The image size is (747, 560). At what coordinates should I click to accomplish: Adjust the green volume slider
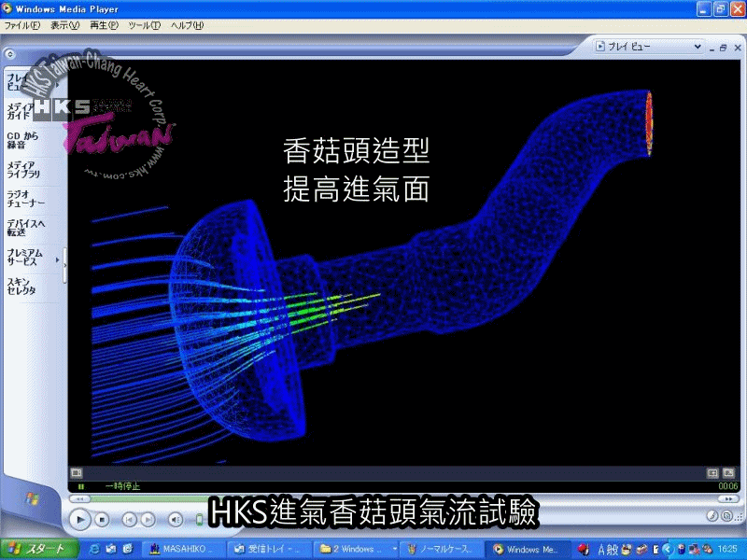point(200,520)
